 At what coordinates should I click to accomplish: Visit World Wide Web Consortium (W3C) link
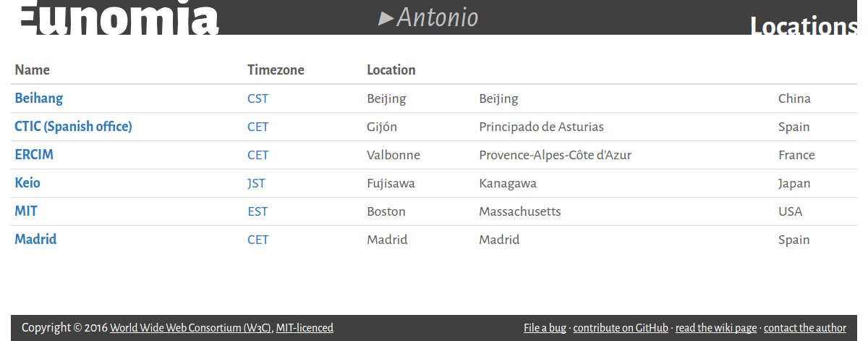tap(191, 328)
